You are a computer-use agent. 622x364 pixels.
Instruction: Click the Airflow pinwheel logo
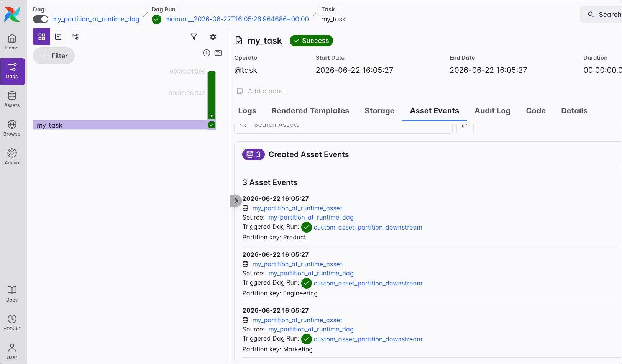(12, 15)
